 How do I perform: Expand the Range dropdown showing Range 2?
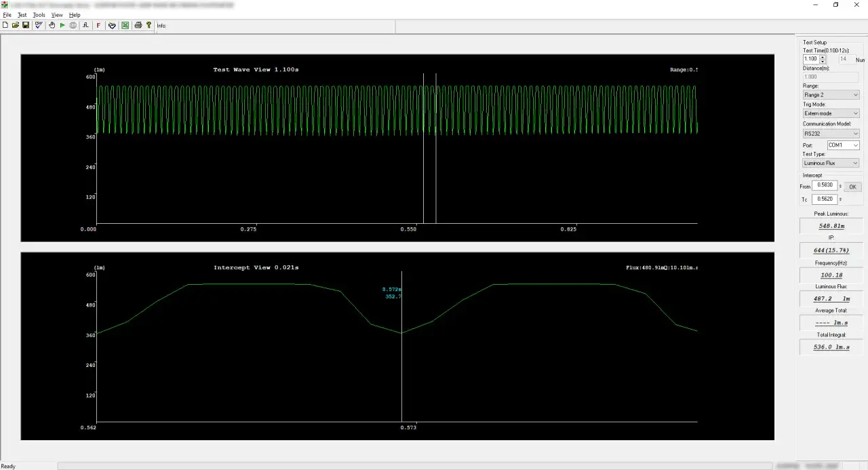(x=831, y=95)
